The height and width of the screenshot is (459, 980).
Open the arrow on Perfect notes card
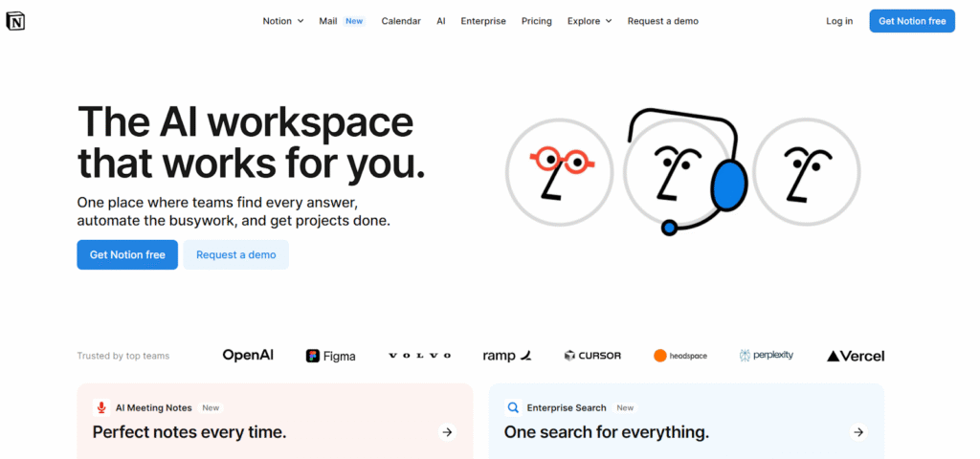(447, 432)
